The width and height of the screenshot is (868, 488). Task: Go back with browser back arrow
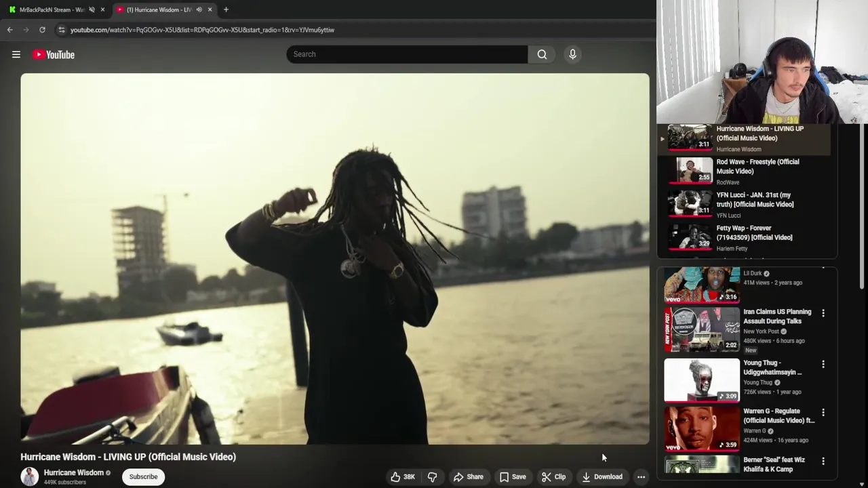[9, 30]
